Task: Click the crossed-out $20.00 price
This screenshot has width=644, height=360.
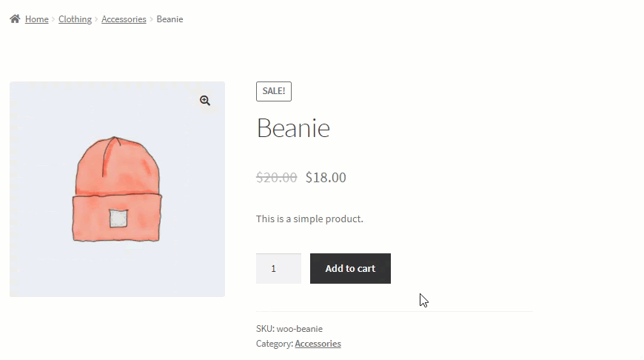Action: 276,178
